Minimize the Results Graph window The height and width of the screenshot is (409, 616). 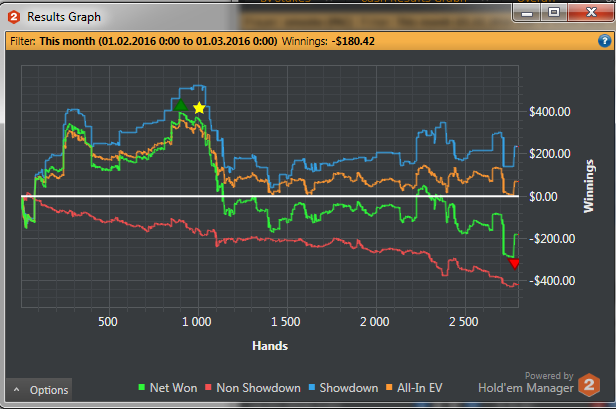click(527, 13)
